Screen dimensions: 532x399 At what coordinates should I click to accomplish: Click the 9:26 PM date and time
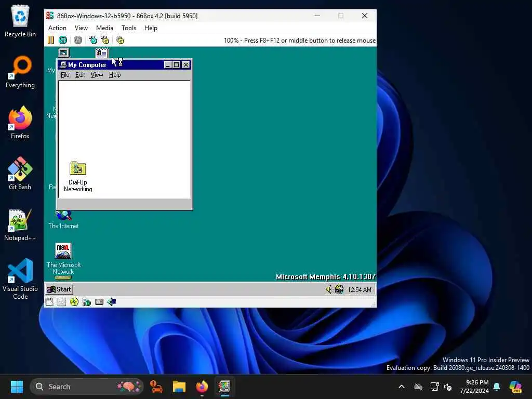[474, 387]
